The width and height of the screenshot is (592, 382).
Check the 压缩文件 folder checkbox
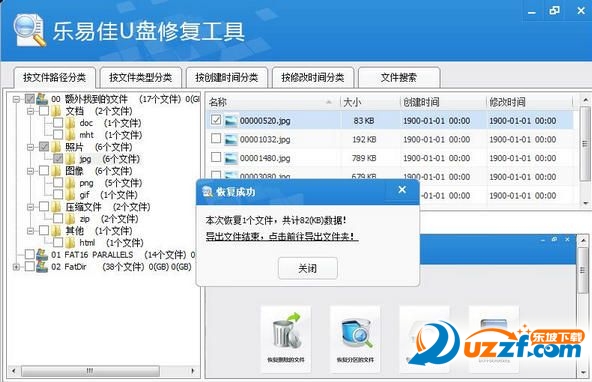(44, 206)
